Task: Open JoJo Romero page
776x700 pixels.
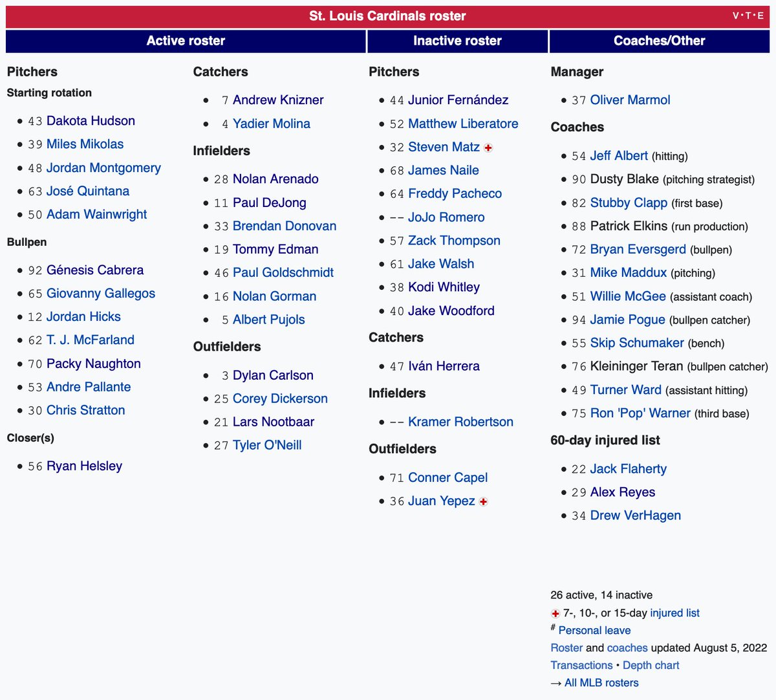Action: click(x=446, y=217)
